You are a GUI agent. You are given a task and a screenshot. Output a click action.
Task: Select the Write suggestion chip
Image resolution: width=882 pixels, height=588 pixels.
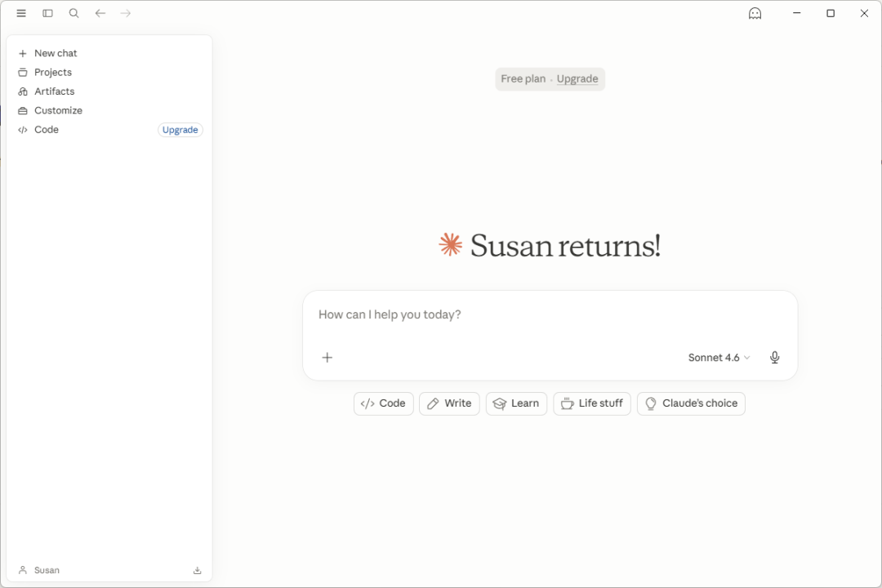pyautogui.click(x=449, y=403)
